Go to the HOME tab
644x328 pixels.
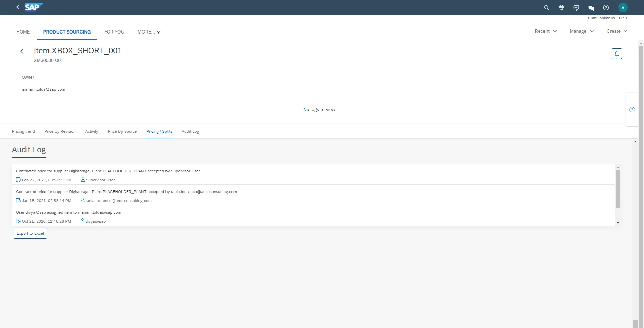tap(23, 32)
